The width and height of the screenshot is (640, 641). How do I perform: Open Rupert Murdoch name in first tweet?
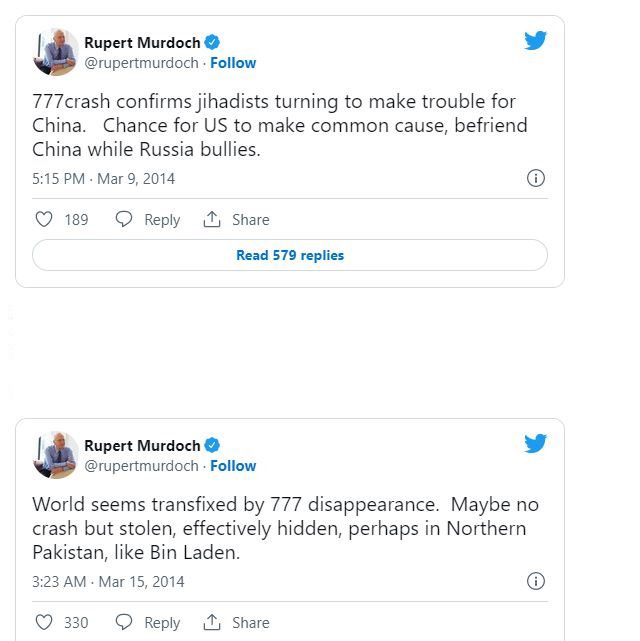142,43
